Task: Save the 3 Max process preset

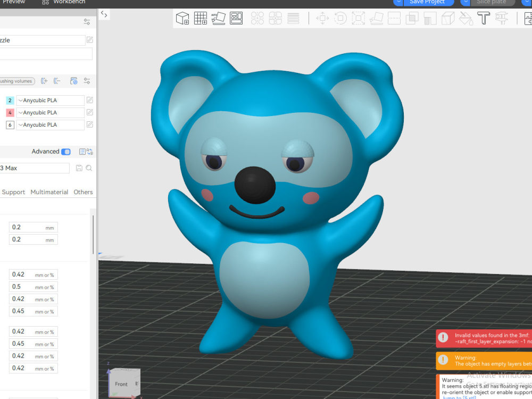Action: [79, 168]
